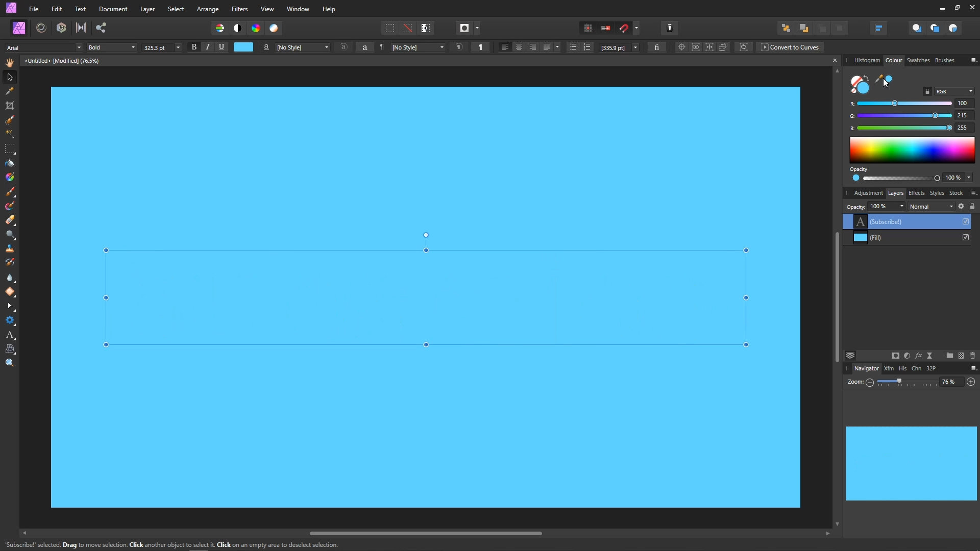The height and width of the screenshot is (551, 980).
Task: Expand the Normal blend mode dropdown
Action: pyautogui.click(x=932, y=207)
